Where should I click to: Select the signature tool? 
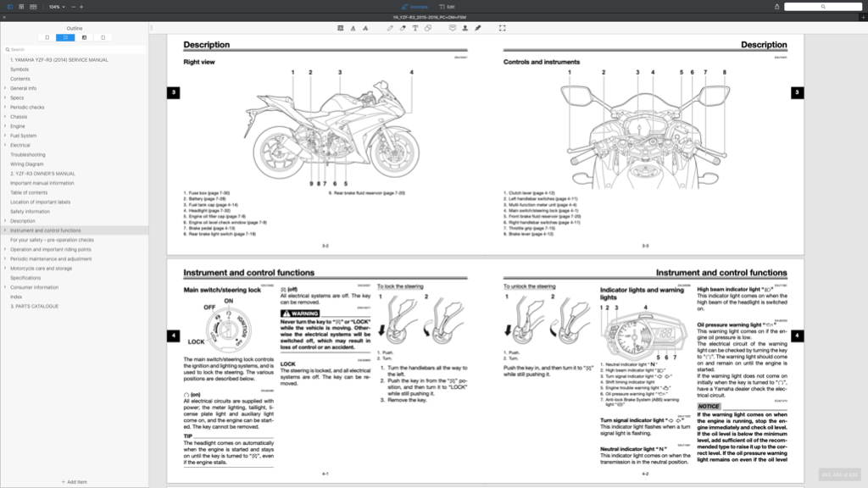pyautogui.click(x=478, y=28)
